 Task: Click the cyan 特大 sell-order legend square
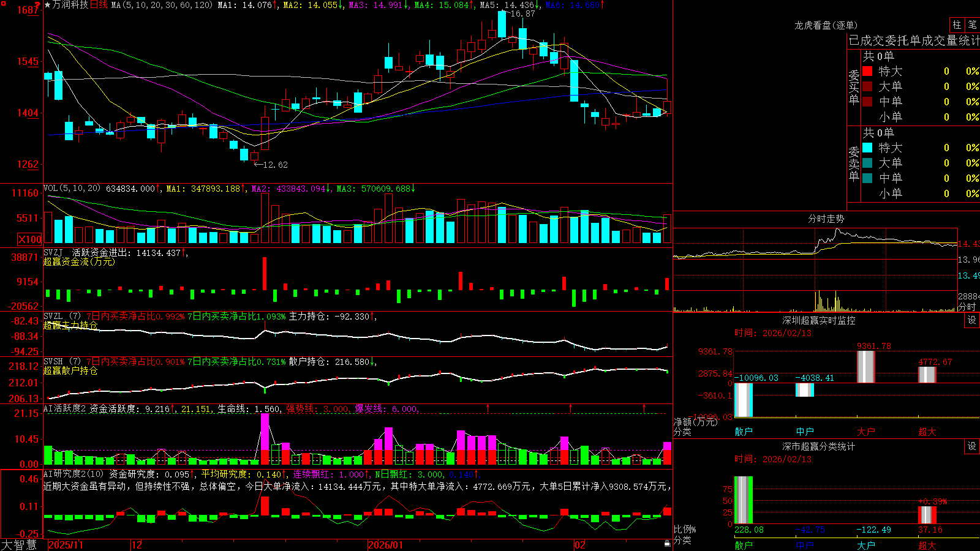coord(867,148)
